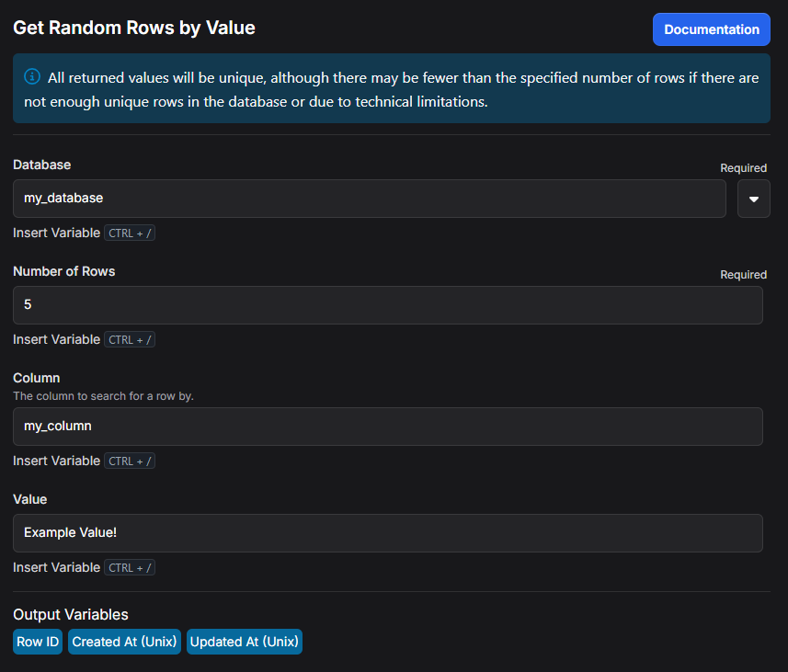Image resolution: width=788 pixels, height=672 pixels.
Task: Select the Row ID output variable tag
Action: click(x=38, y=642)
